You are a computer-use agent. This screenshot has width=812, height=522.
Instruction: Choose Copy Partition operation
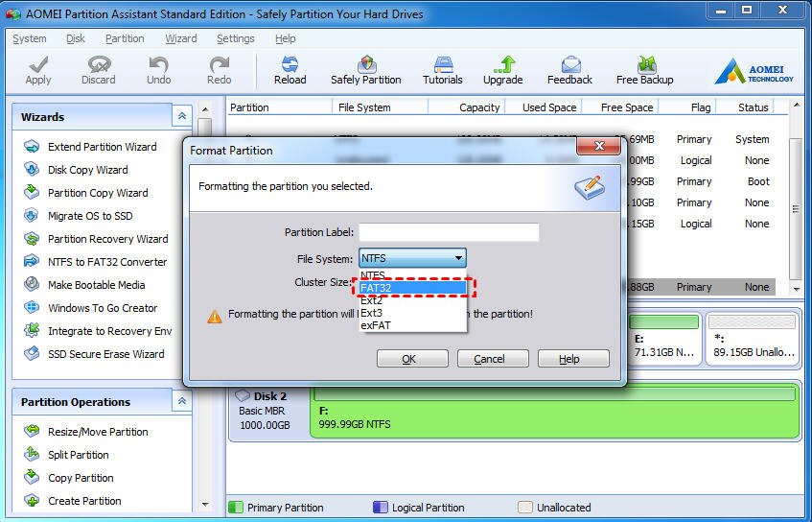coord(69,478)
